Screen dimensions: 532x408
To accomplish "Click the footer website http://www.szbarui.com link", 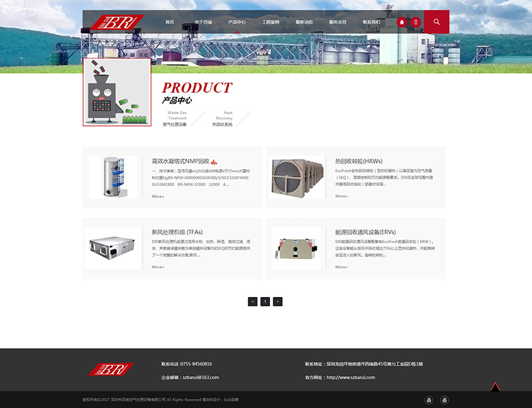I will 351,377.
